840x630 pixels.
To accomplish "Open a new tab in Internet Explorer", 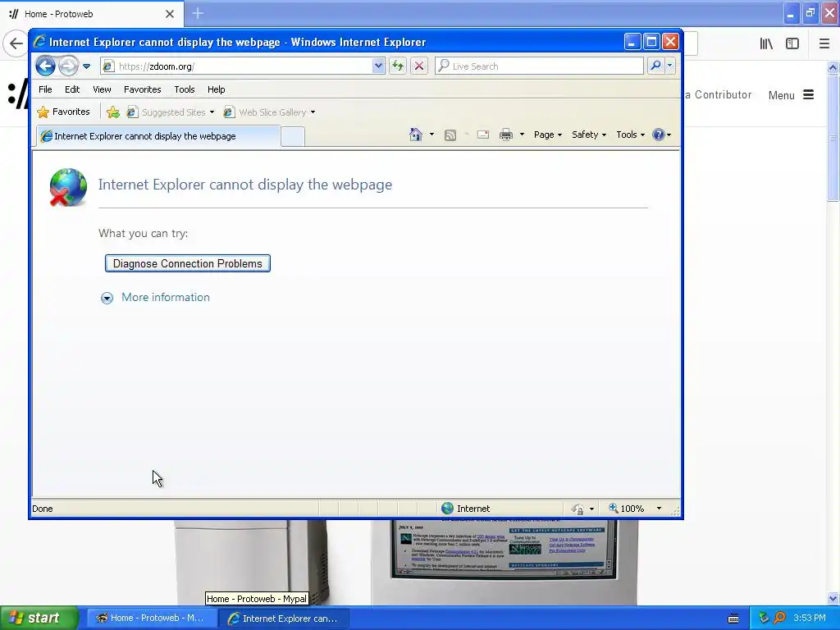I will tap(293, 137).
